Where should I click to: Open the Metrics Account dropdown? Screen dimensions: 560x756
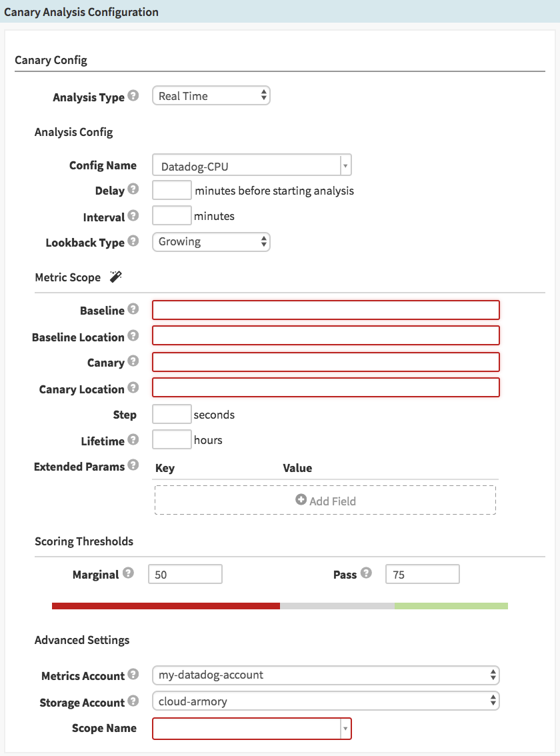pyautogui.click(x=325, y=675)
